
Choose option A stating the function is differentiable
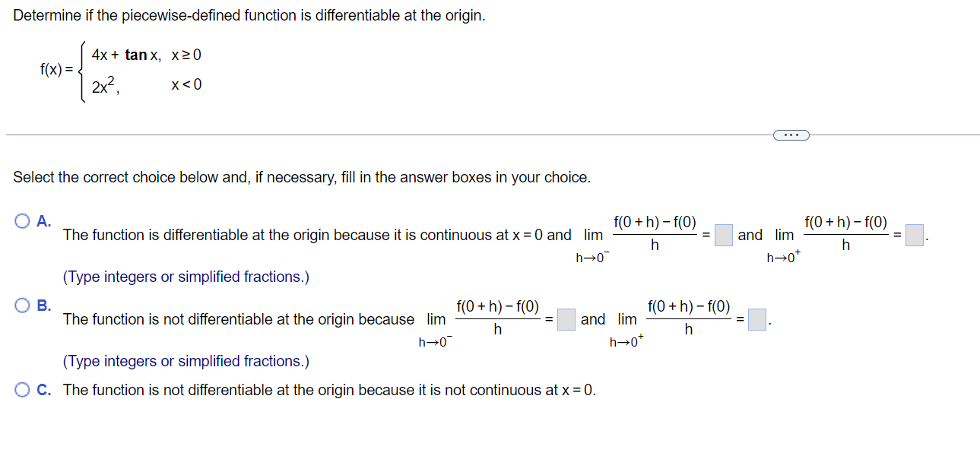pos(21,220)
